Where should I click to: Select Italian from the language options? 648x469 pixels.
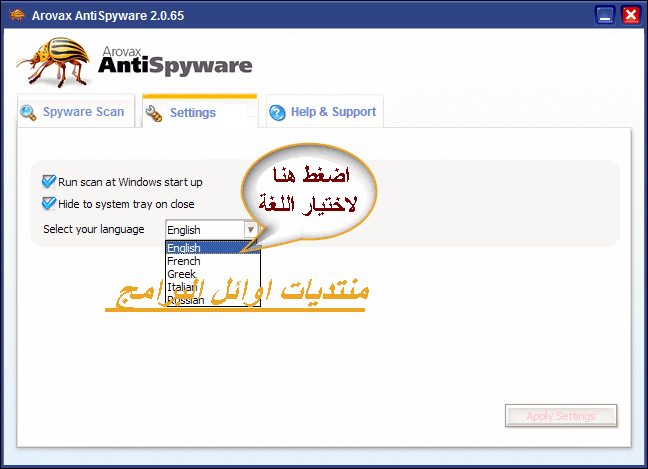(x=183, y=287)
